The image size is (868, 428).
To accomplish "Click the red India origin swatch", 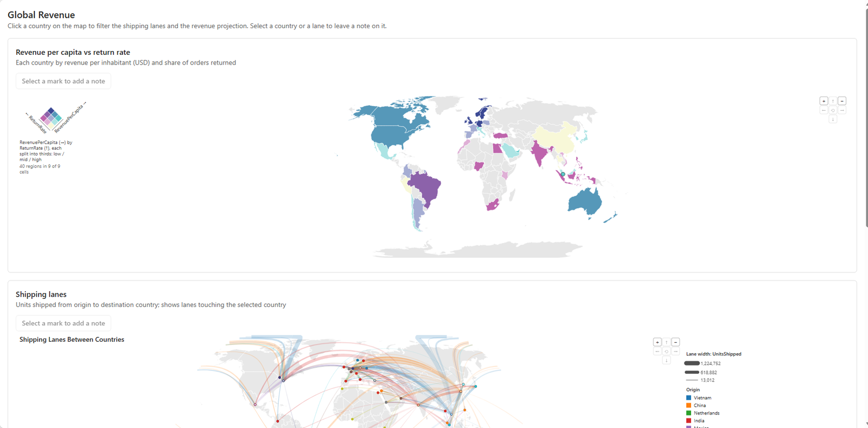I will pos(688,420).
